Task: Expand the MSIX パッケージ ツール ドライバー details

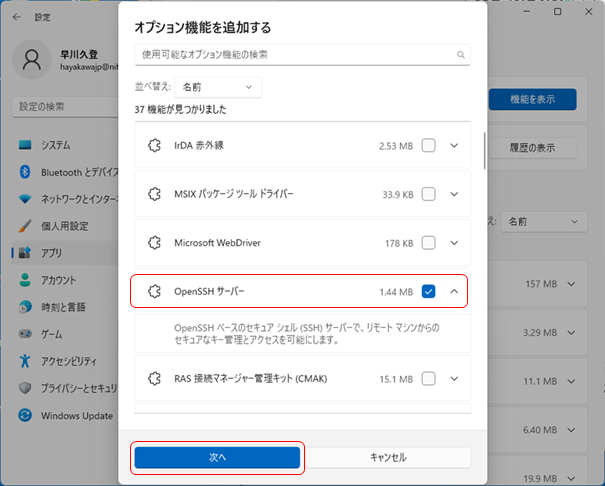Action: pyautogui.click(x=454, y=194)
